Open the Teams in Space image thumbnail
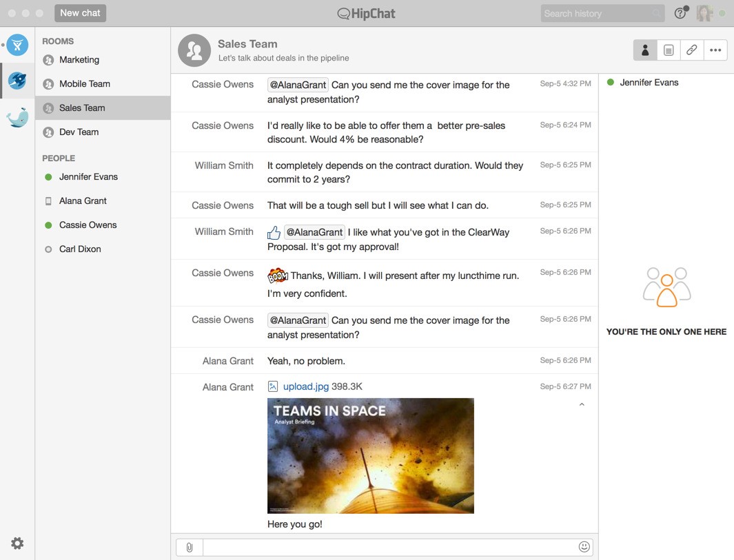The image size is (734, 560). (370, 455)
